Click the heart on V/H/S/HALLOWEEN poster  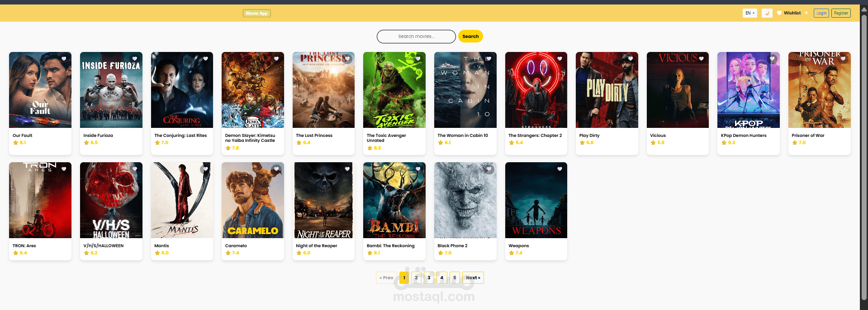click(135, 169)
